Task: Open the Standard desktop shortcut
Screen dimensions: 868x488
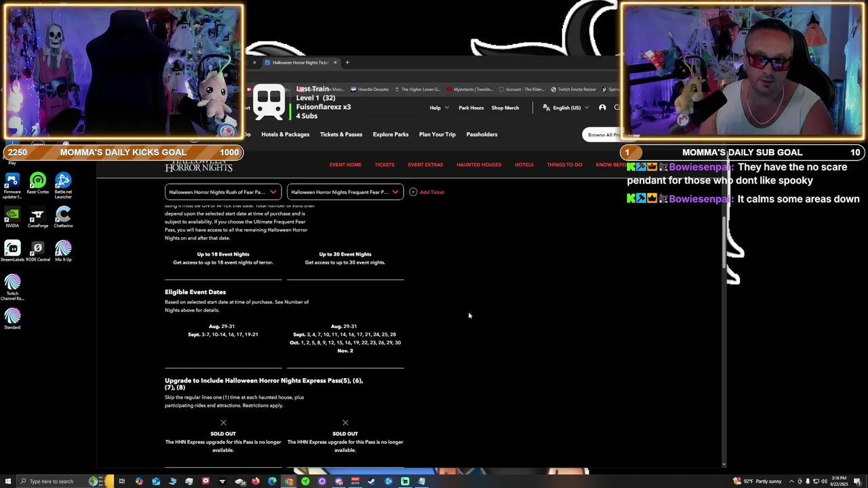Action: (x=12, y=319)
